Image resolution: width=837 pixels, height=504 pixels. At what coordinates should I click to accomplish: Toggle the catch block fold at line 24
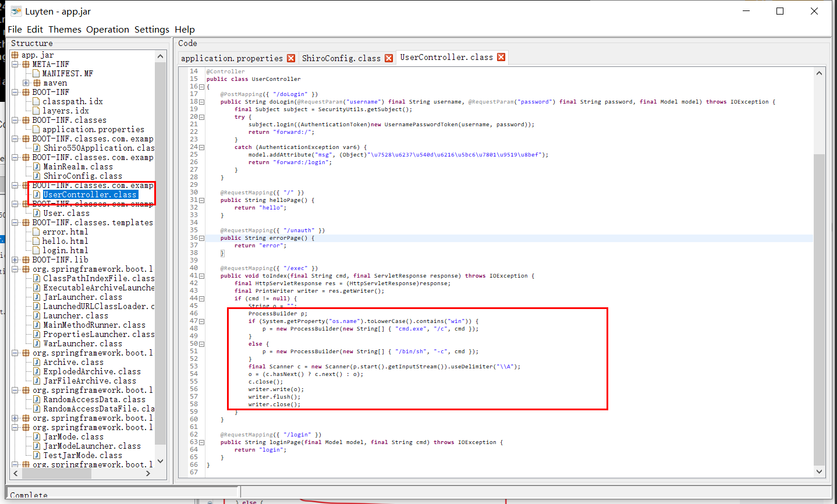[202, 147]
